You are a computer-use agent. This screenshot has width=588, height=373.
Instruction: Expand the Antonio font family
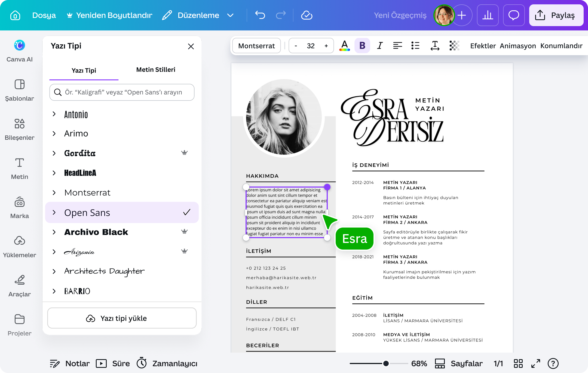coord(54,114)
